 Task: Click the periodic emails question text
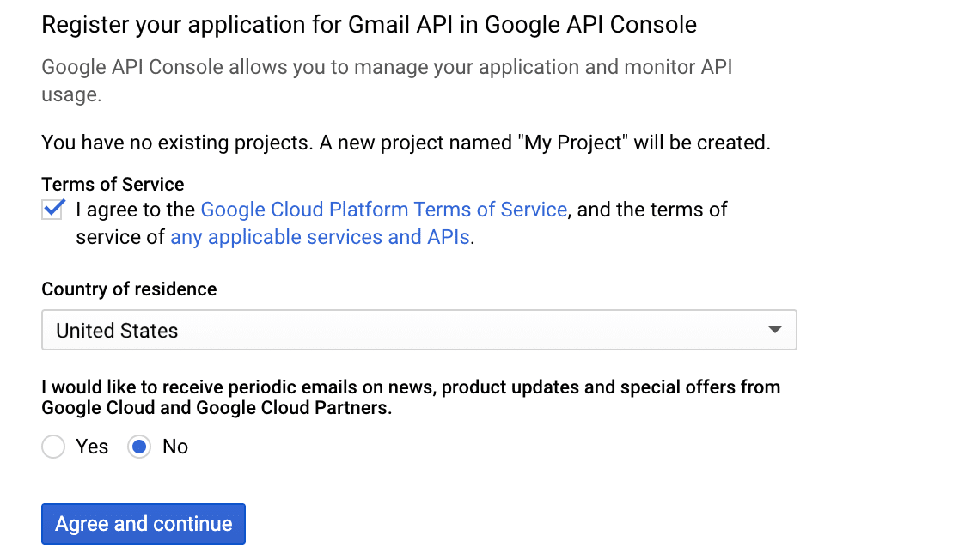(x=411, y=398)
